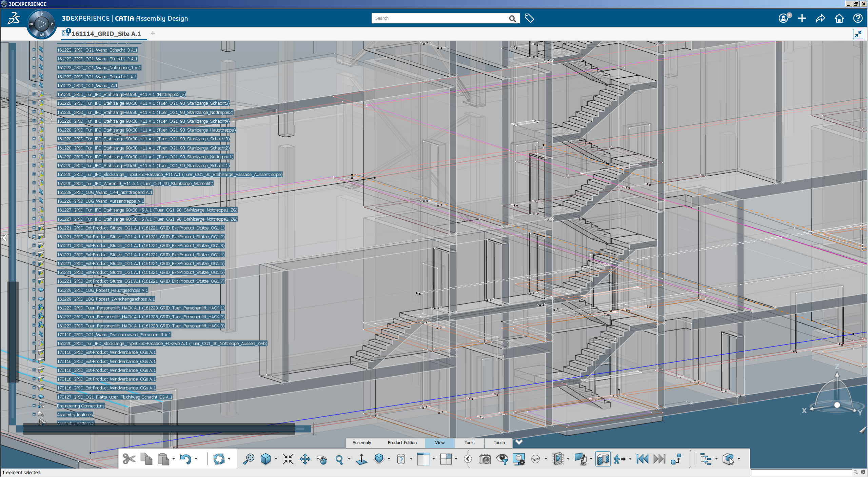
Task: Open the Help question mark button
Action: [858, 18]
